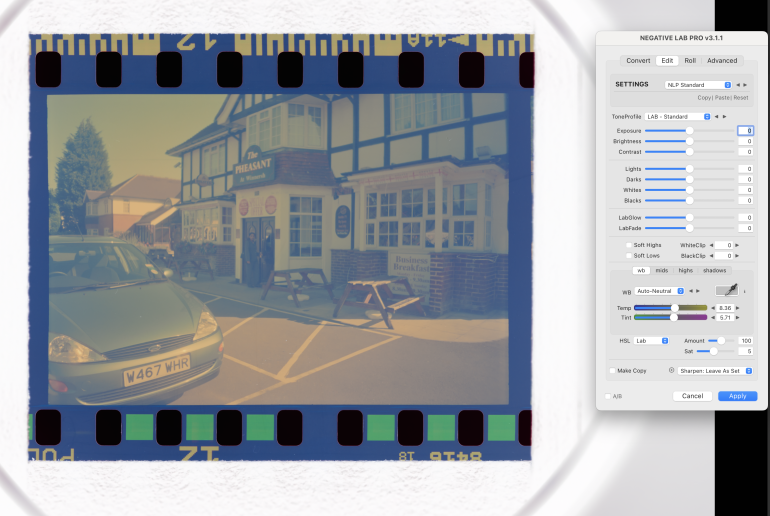Click the Blacks slider handle

[x=689, y=201]
